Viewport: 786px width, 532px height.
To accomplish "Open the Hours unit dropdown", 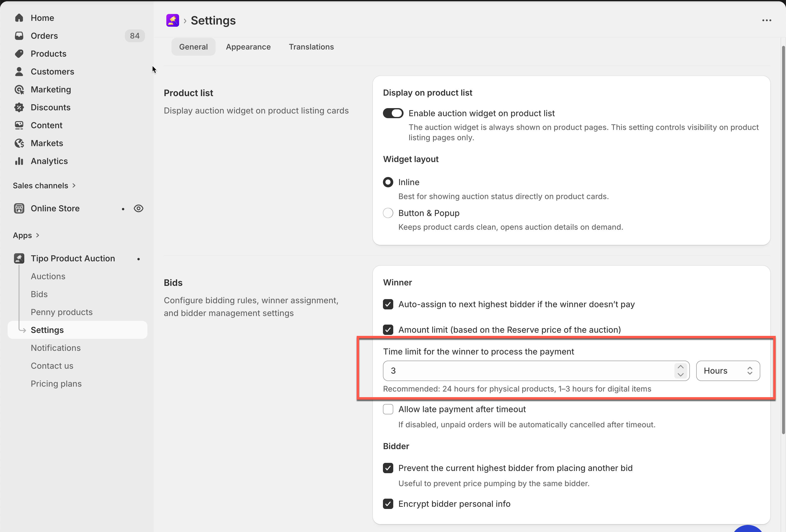I will pos(727,370).
